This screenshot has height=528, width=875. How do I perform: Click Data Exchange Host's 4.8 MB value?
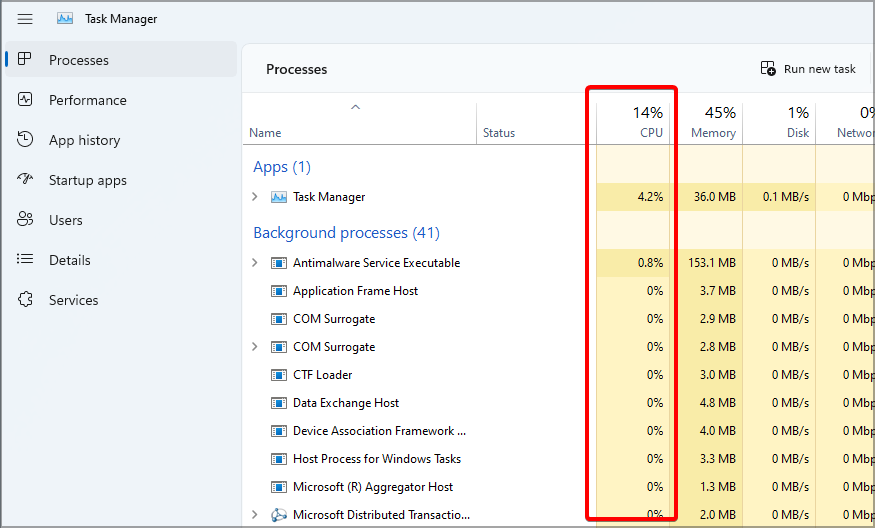pyautogui.click(x=718, y=403)
